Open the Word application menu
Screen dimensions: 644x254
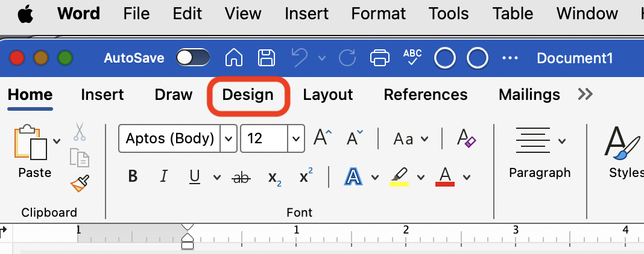78,14
